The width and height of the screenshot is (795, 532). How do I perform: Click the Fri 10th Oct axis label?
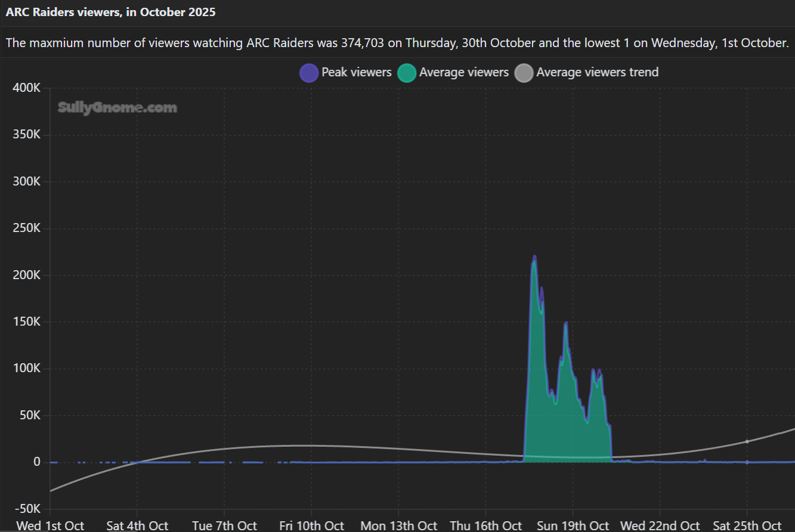point(311,525)
